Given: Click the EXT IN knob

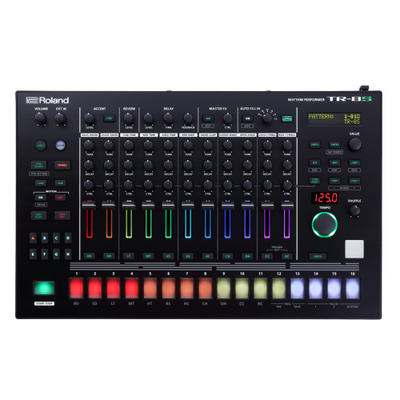Looking at the screenshot, I should tap(60, 118).
